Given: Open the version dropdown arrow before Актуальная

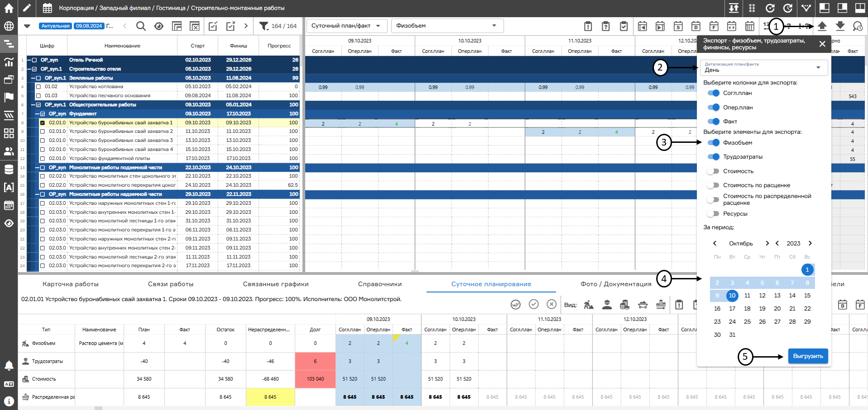Looking at the screenshot, I should (x=27, y=26).
